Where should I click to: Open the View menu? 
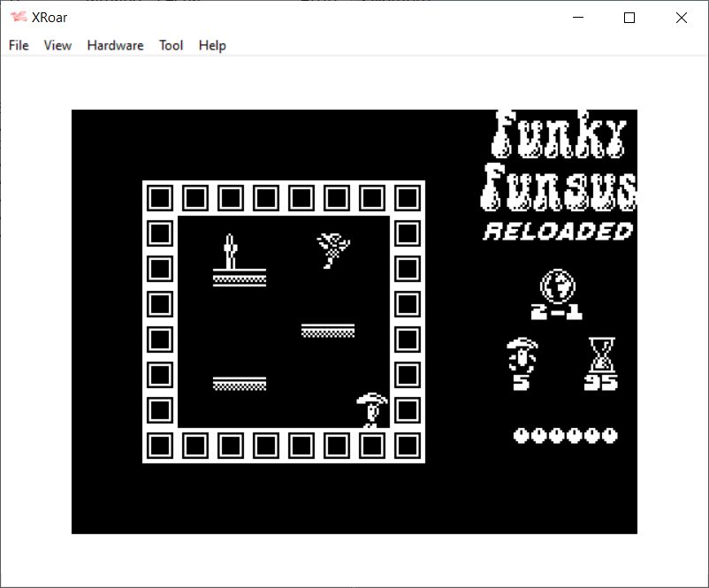(57, 45)
